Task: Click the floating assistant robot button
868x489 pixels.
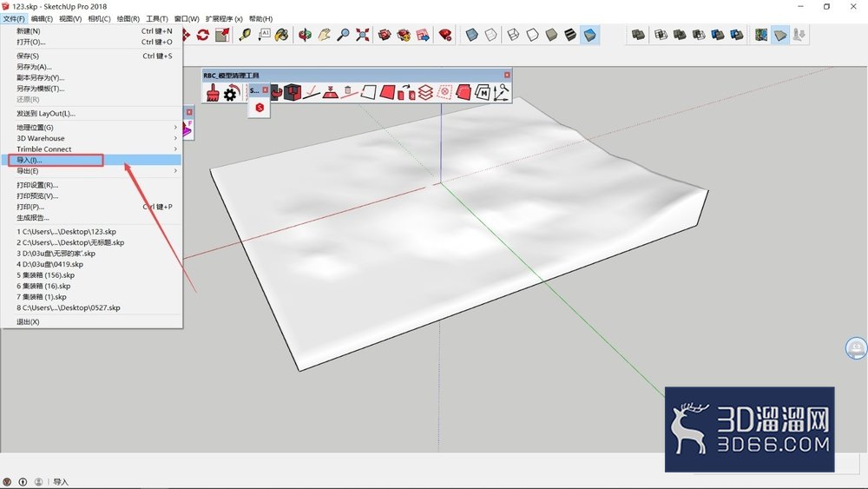Action: click(857, 348)
